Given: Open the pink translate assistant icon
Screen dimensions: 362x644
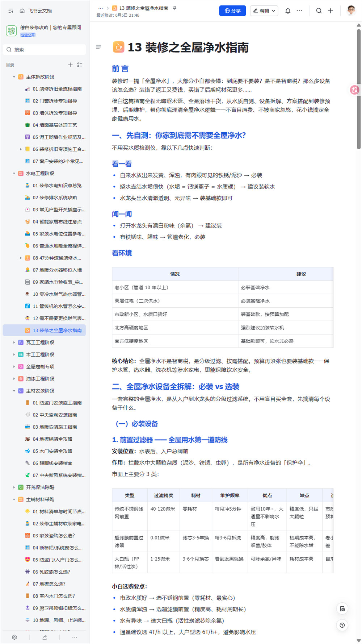Looking at the screenshot, I should coord(354,90).
